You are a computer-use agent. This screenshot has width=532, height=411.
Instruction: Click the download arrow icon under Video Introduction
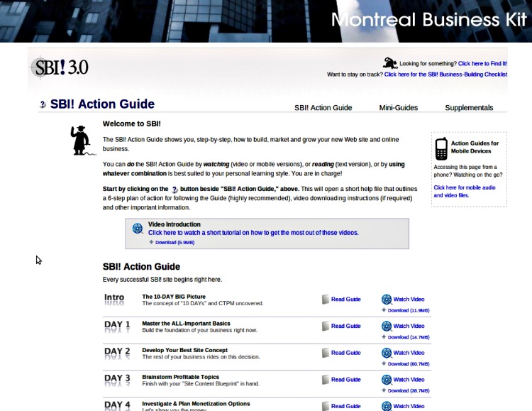click(x=151, y=242)
